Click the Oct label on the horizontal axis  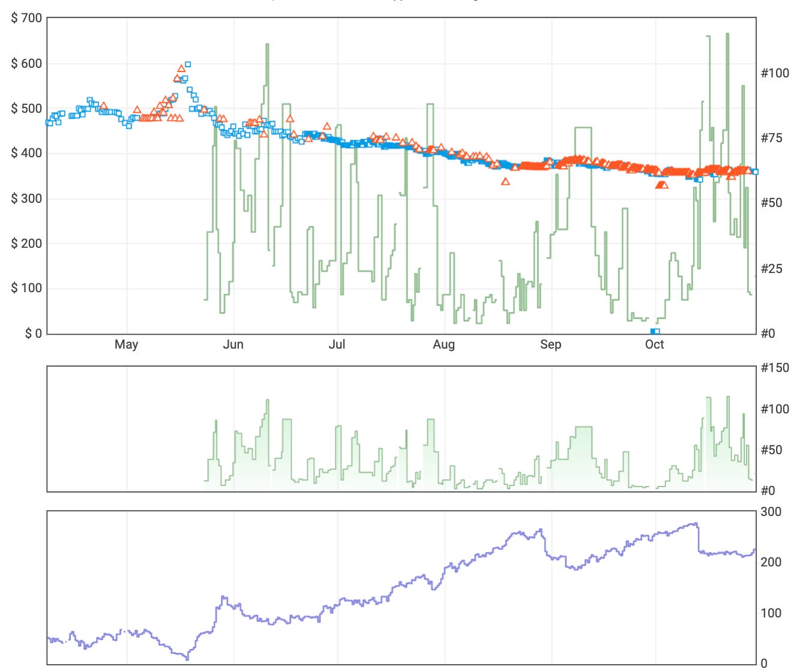click(655, 345)
